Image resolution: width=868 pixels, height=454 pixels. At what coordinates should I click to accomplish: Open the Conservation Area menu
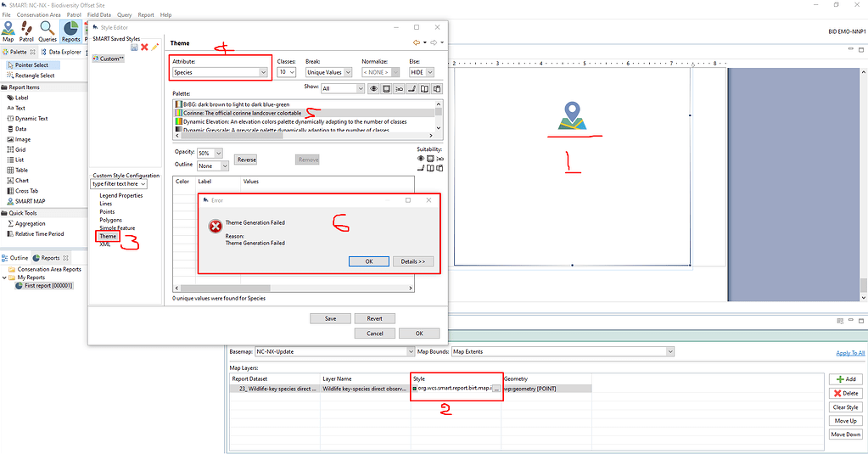pyautogui.click(x=37, y=15)
